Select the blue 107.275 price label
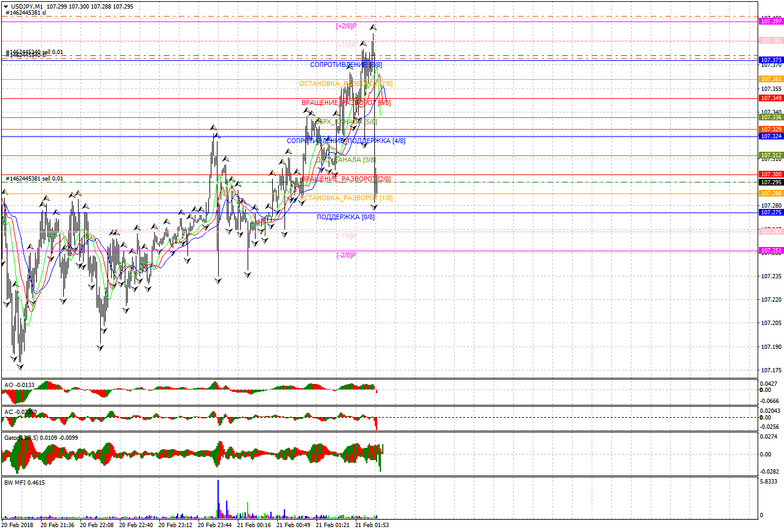The height and width of the screenshot is (532, 784). 771,213
